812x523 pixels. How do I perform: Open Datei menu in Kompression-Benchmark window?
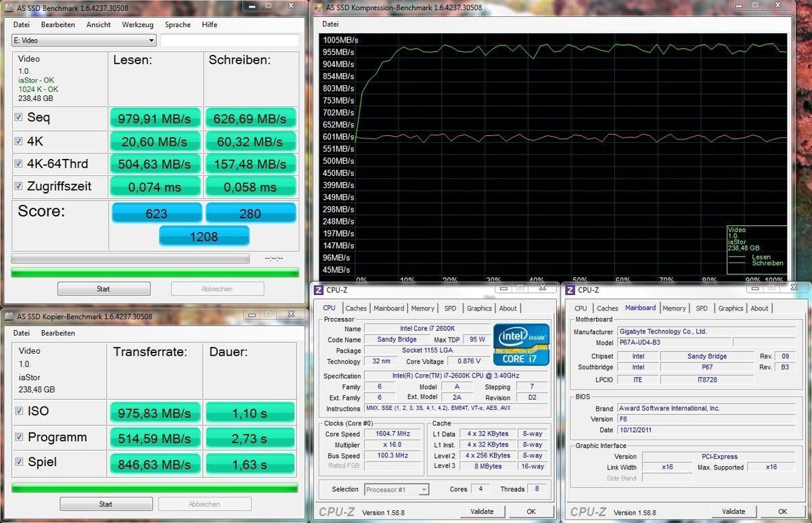pos(331,23)
